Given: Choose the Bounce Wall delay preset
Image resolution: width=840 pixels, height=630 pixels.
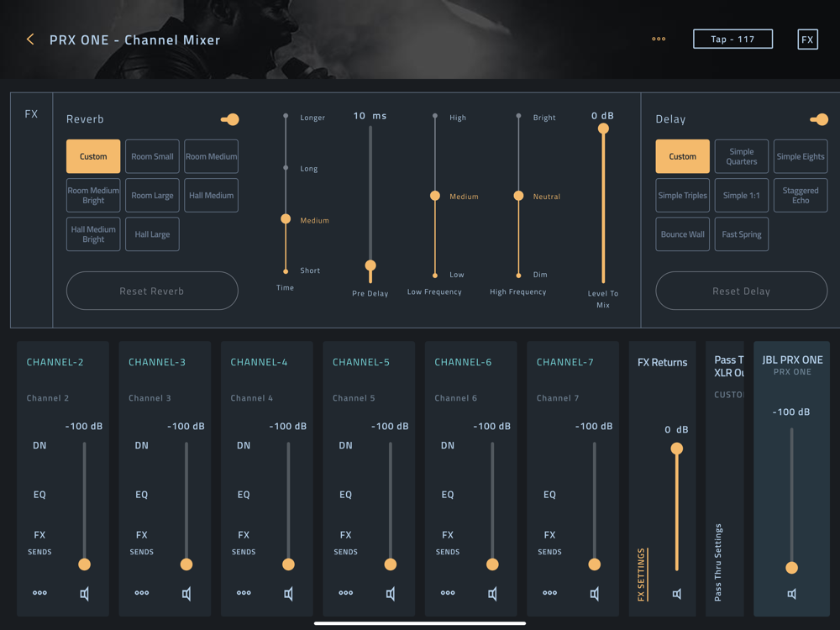Looking at the screenshot, I should [682, 234].
